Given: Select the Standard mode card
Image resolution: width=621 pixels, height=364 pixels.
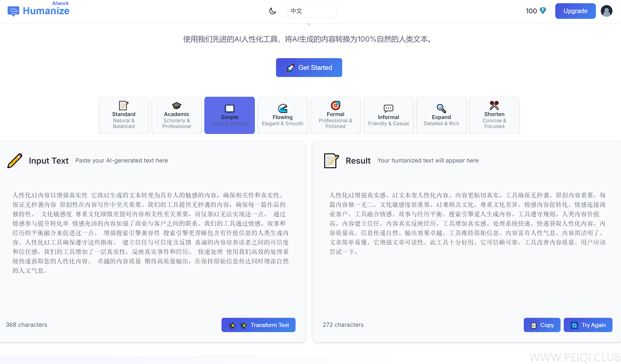Looking at the screenshot, I should point(124,115).
